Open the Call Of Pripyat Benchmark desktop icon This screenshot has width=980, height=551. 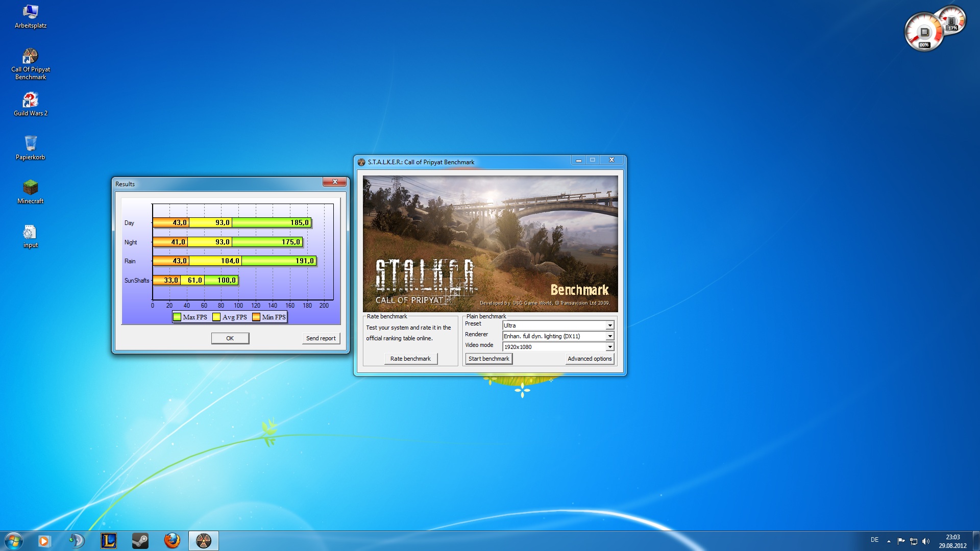(30, 57)
